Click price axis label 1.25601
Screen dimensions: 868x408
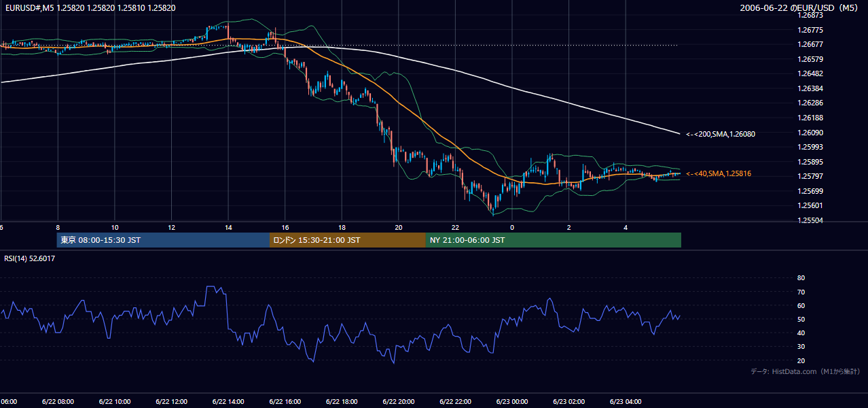[x=811, y=205]
